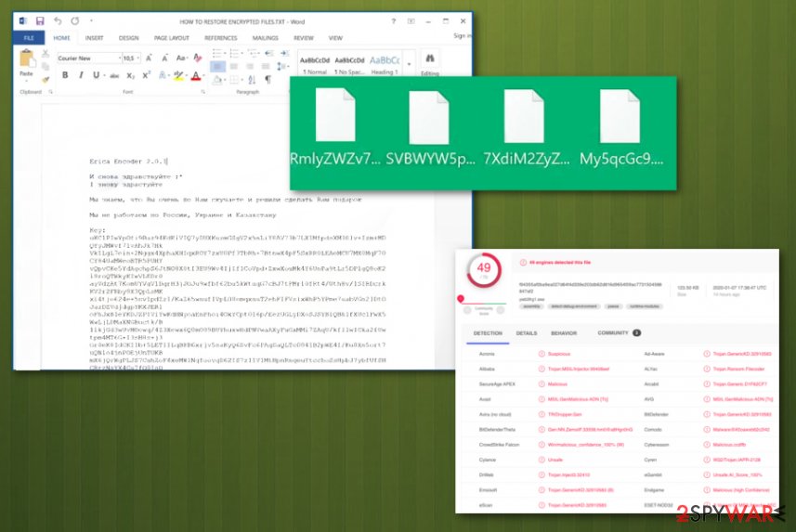
Task: Decrease paragraph indent
Action: [x=269, y=53]
